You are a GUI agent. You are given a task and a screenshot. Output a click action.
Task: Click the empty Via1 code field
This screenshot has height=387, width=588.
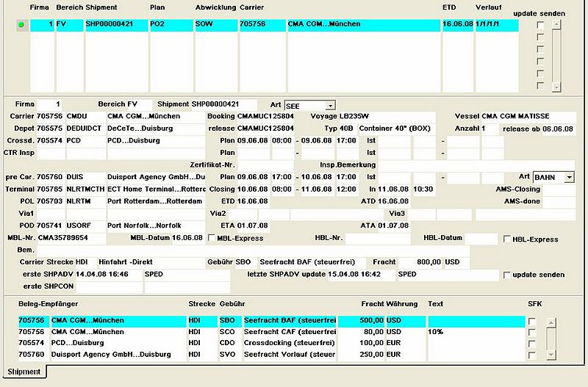[x=86, y=214]
